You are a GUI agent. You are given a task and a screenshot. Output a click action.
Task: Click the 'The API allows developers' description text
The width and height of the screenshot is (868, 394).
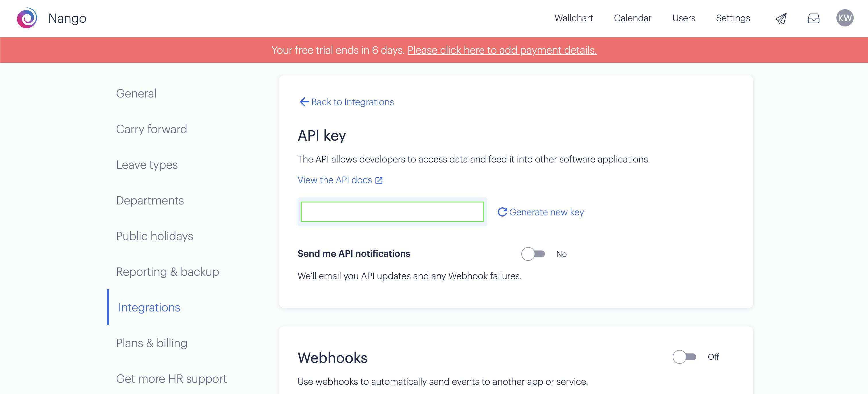click(x=473, y=159)
